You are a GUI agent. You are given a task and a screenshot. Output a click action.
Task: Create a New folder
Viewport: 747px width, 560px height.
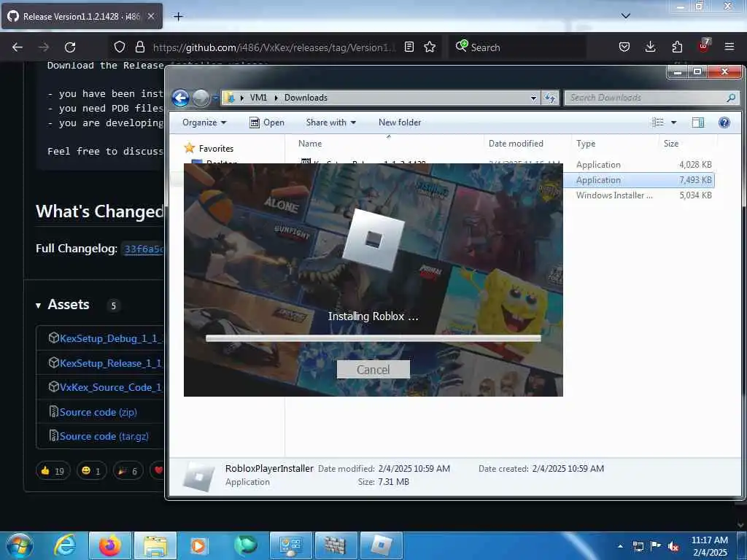tap(400, 122)
